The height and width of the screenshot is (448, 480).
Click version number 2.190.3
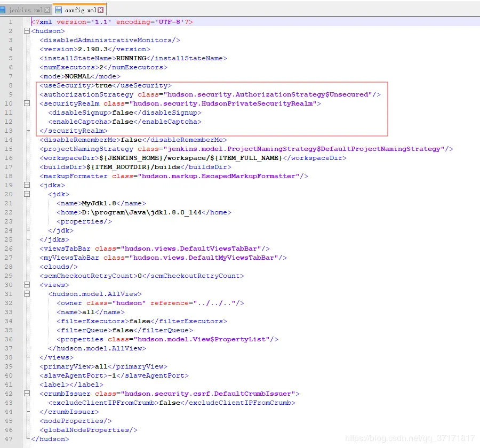click(93, 49)
